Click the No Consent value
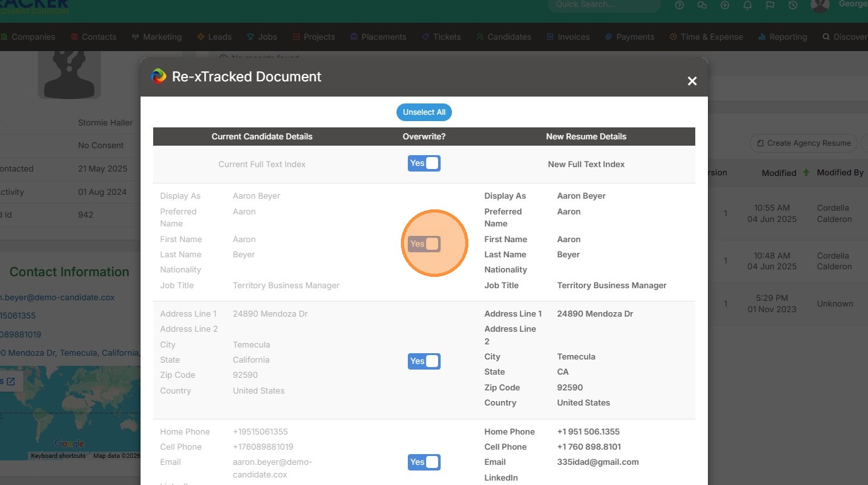The width and height of the screenshot is (868, 485). tap(101, 145)
